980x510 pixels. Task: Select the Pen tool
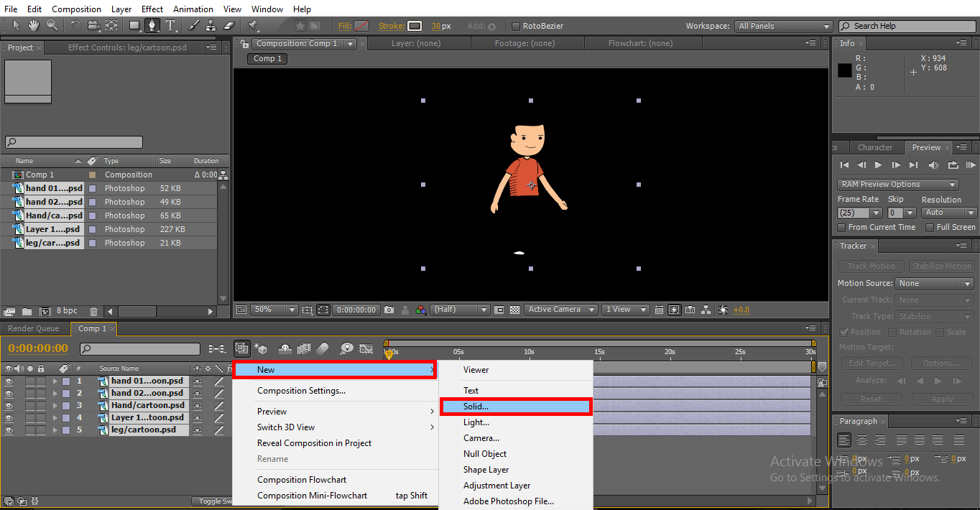click(154, 26)
